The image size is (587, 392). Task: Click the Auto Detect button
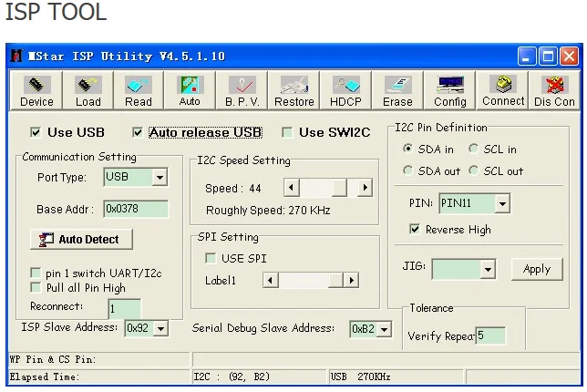(x=81, y=239)
